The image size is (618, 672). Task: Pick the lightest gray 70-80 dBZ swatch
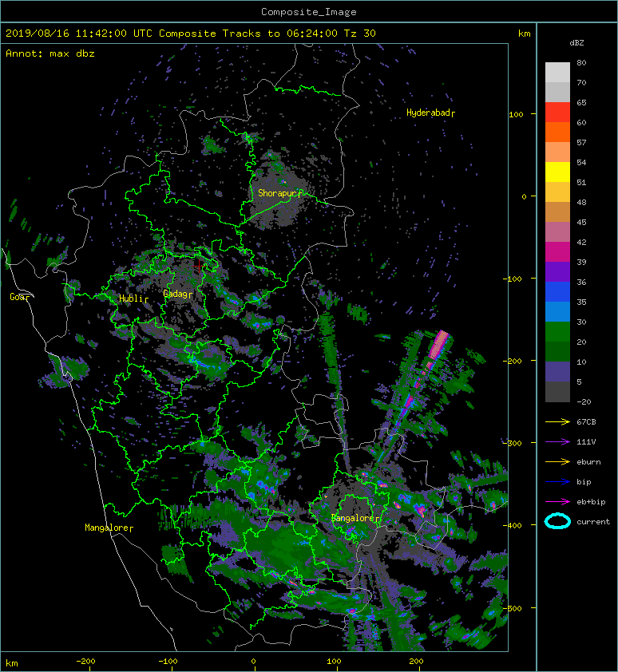pyautogui.click(x=557, y=73)
